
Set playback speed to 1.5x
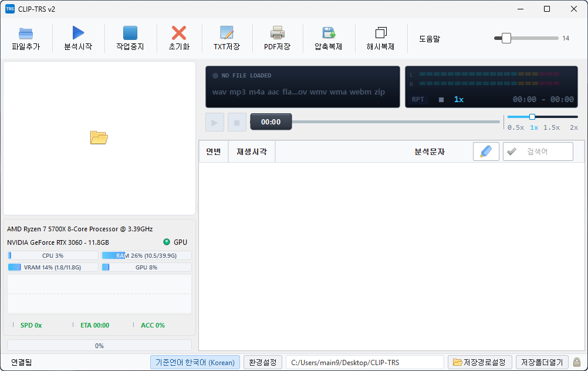[551, 127]
